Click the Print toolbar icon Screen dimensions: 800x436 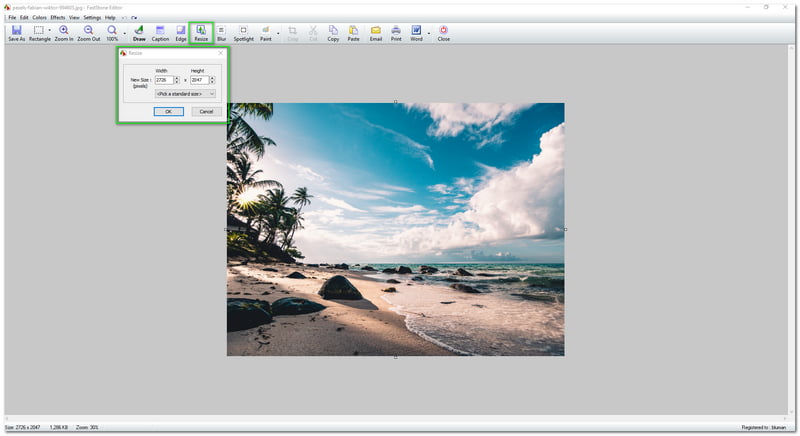pos(396,31)
